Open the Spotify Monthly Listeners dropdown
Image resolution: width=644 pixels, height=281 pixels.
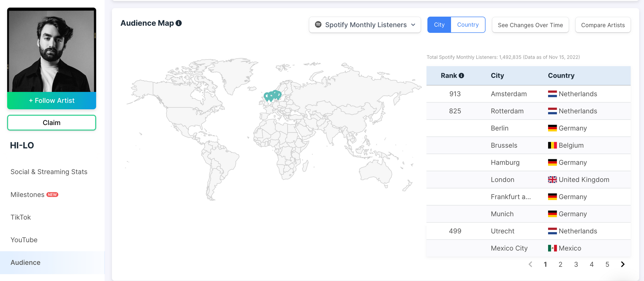coord(365,25)
